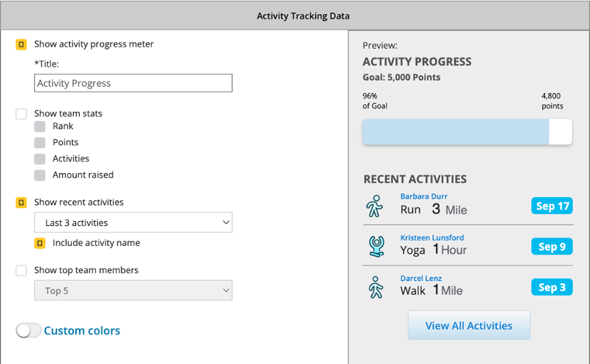Click the Sep 3 date badge
590x364 pixels.
552,287
